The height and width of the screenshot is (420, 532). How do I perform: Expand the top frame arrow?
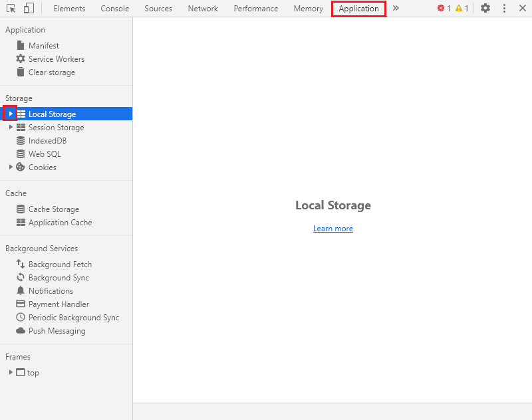11,373
